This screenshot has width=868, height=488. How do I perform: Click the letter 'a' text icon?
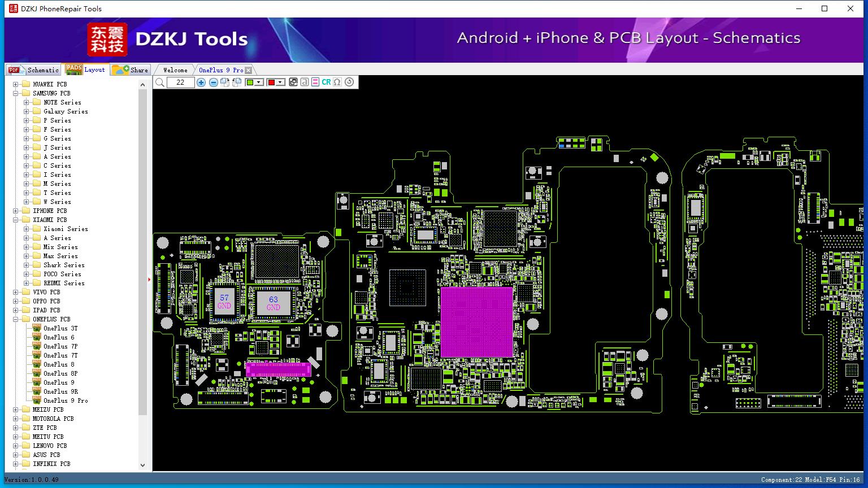point(305,82)
